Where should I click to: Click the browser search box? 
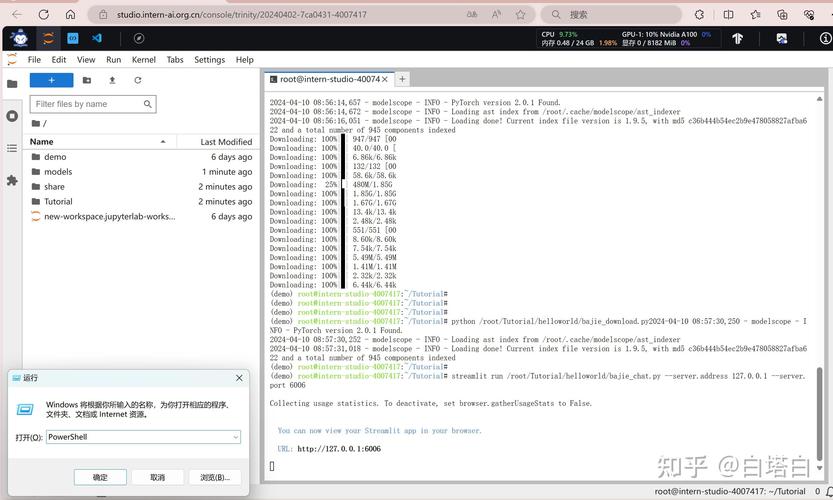(x=611, y=14)
